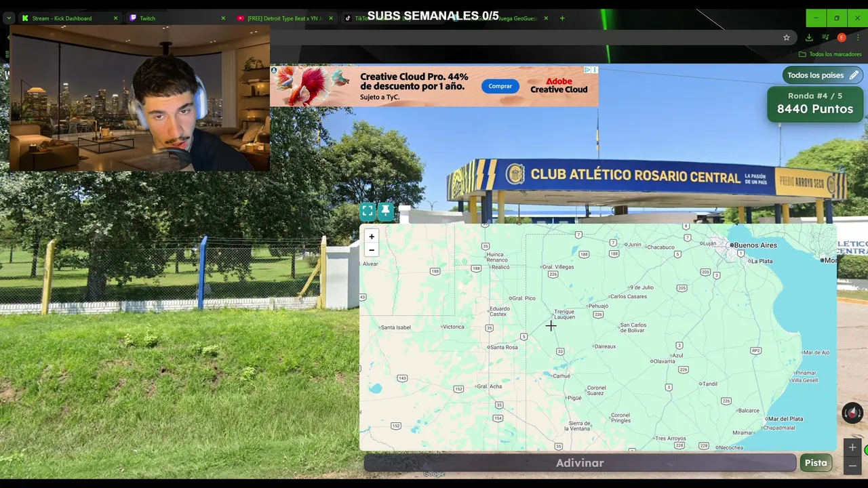Image resolution: width=868 pixels, height=488 pixels.
Task: Switch to the Detroit Type Beat tab
Action: coord(283,18)
